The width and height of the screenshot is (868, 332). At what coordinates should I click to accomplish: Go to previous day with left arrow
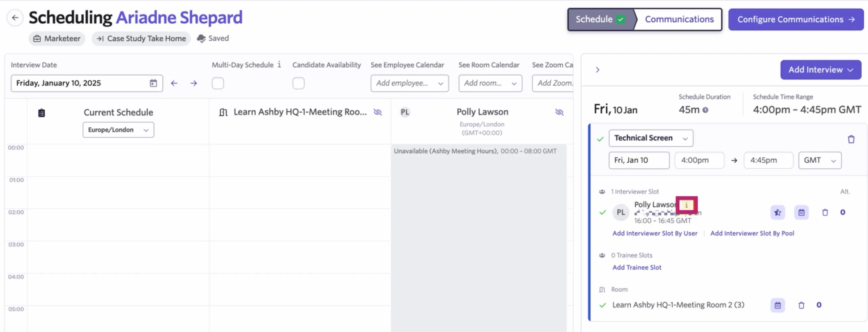(x=174, y=83)
